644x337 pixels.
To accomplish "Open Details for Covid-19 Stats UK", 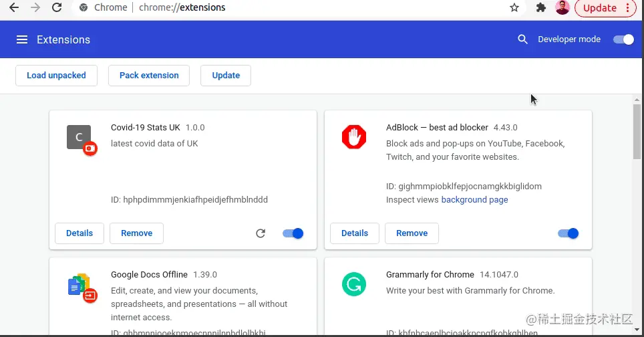I will click(x=79, y=233).
